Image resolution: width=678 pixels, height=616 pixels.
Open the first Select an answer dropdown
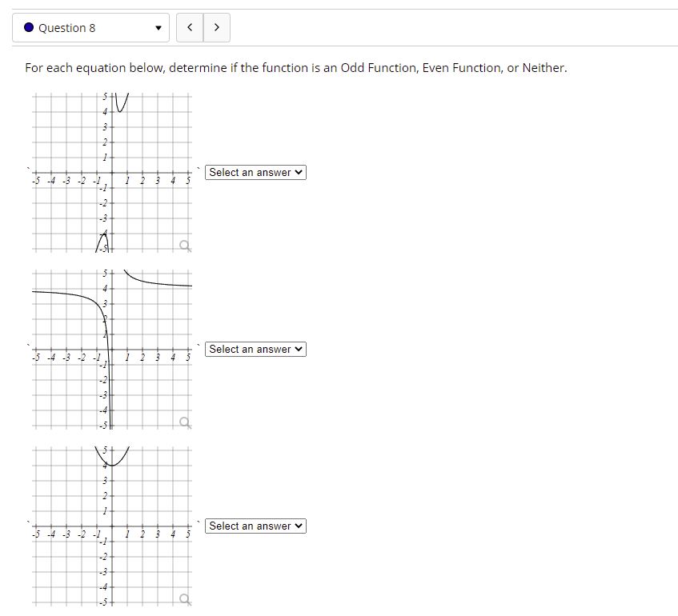(x=255, y=172)
